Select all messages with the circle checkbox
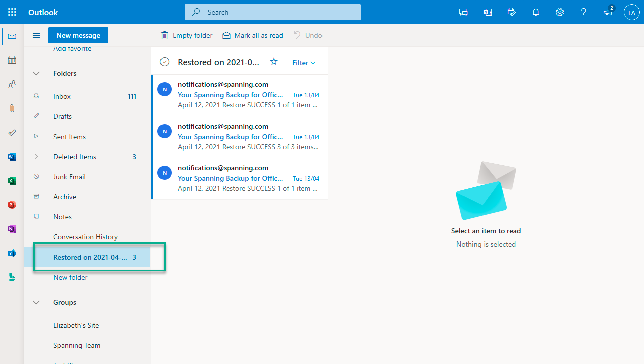This screenshot has height=364, width=644. pos(164,62)
